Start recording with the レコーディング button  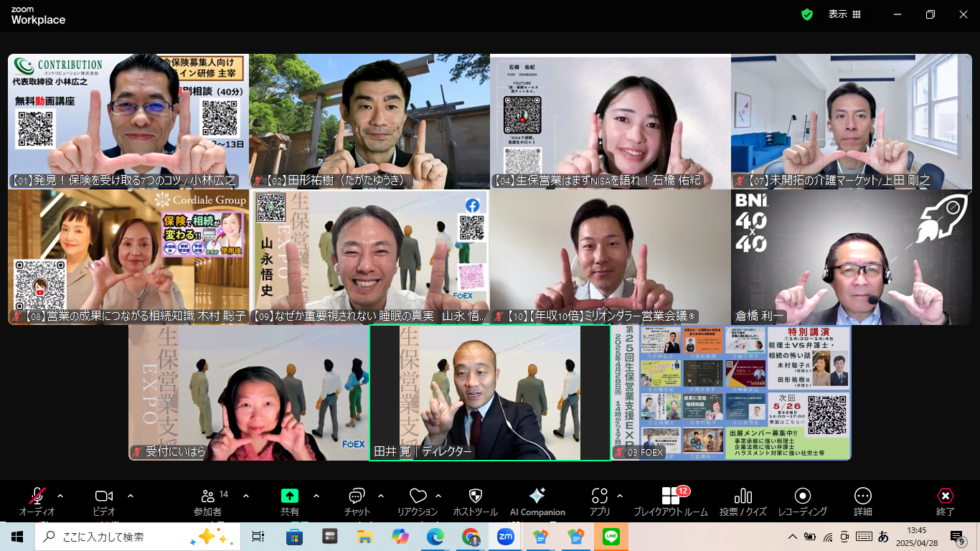(803, 496)
